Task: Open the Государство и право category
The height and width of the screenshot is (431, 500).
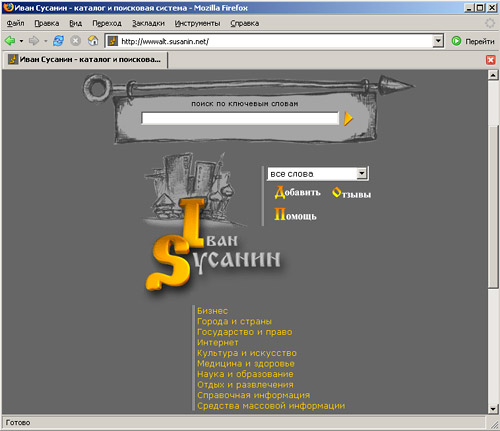Action: [244, 332]
